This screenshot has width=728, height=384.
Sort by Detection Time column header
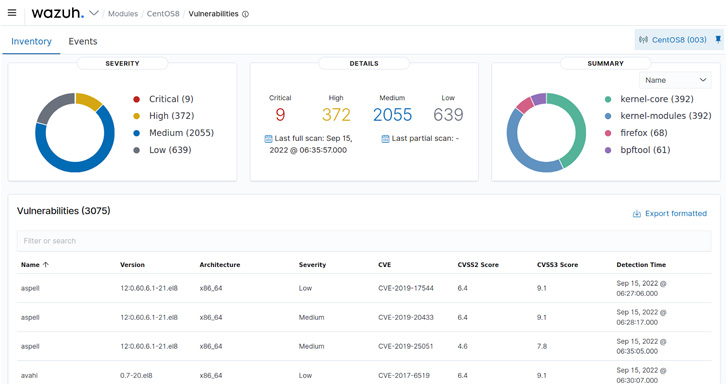[x=641, y=265]
